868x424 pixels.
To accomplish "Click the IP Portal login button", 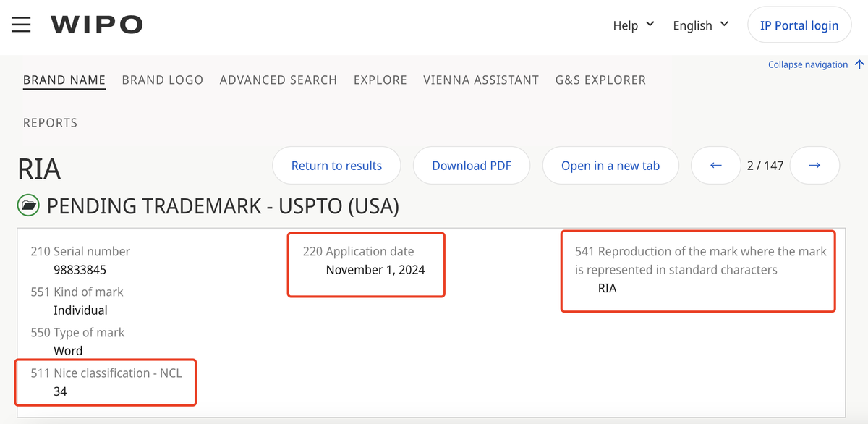I will tap(799, 25).
